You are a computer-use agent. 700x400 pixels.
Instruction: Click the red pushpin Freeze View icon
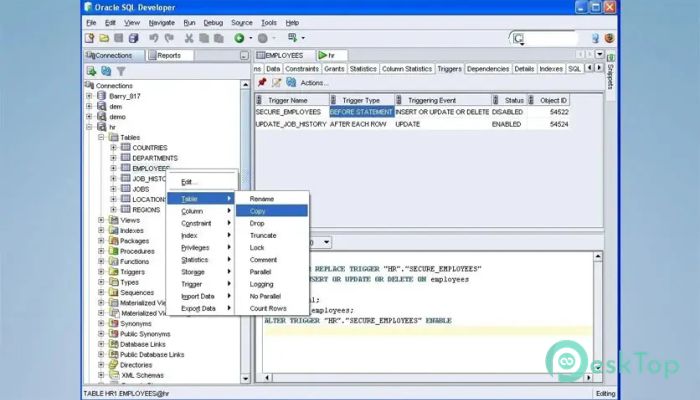(262, 83)
